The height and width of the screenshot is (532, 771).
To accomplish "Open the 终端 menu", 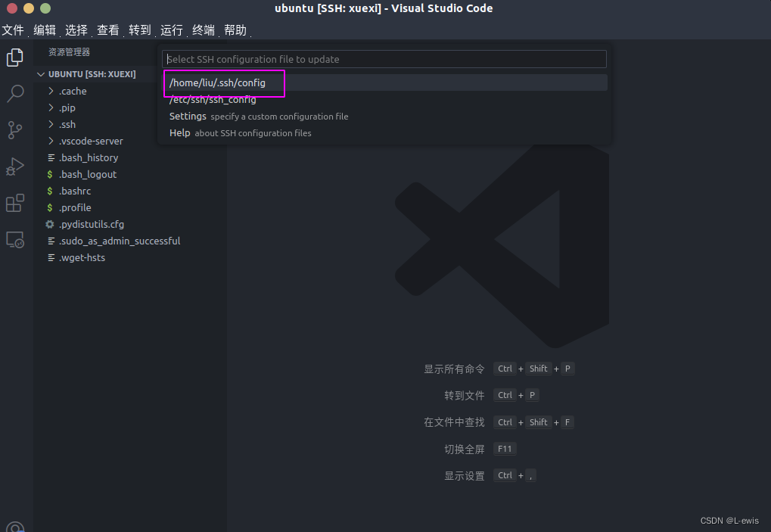I will coord(204,30).
